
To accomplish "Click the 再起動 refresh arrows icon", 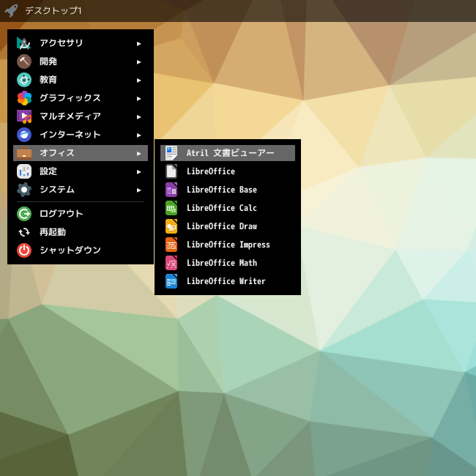I will (x=24, y=232).
